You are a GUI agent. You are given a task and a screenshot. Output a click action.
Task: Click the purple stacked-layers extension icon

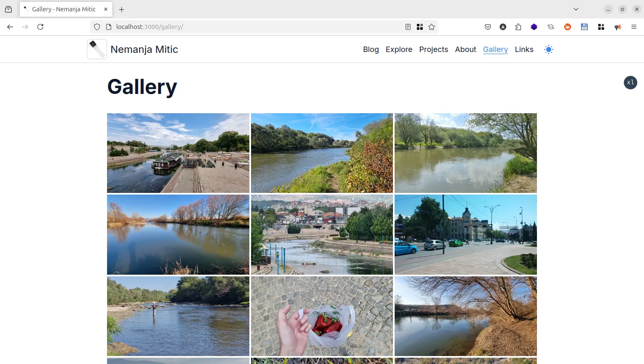point(534,26)
